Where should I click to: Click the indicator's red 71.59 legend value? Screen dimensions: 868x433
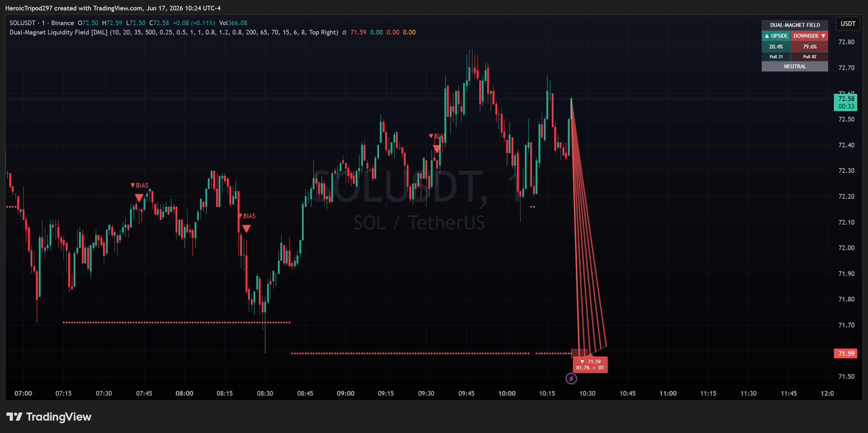click(x=358, y=32)
